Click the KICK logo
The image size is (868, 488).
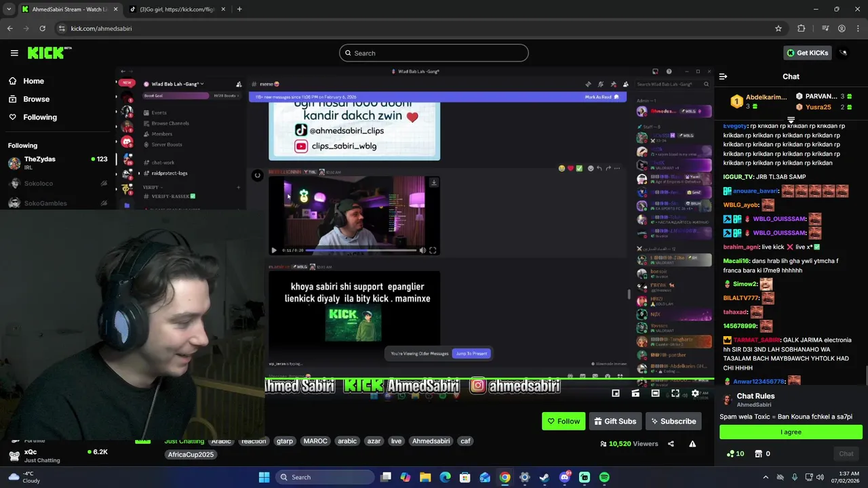50,53
